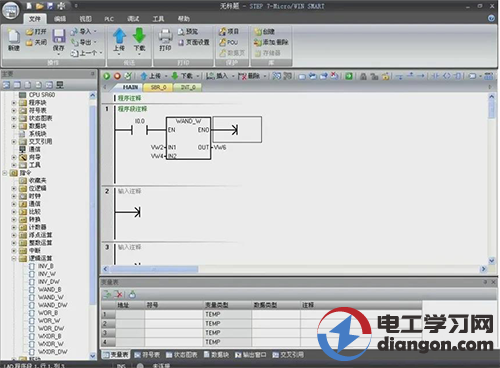500x368 pixels.
Task: Click the red STOP button in editor toolbar
Action: (x=117, y=76)
